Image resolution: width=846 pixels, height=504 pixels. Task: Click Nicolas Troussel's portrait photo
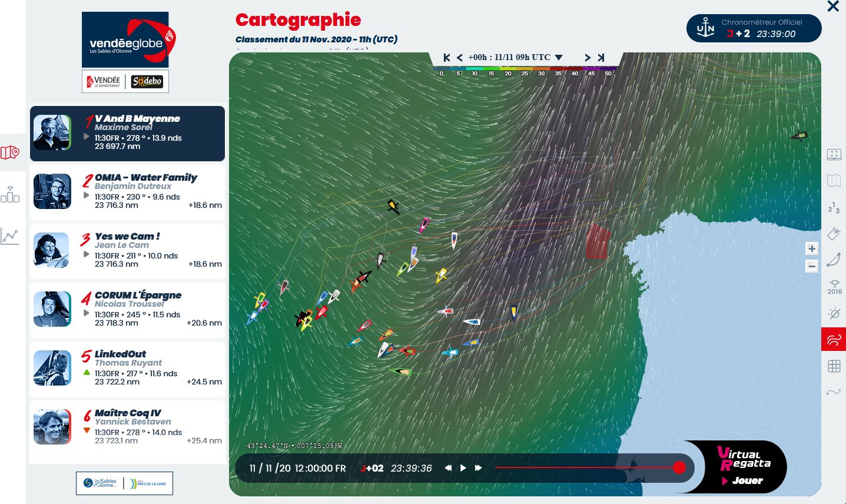pos(52,309)
